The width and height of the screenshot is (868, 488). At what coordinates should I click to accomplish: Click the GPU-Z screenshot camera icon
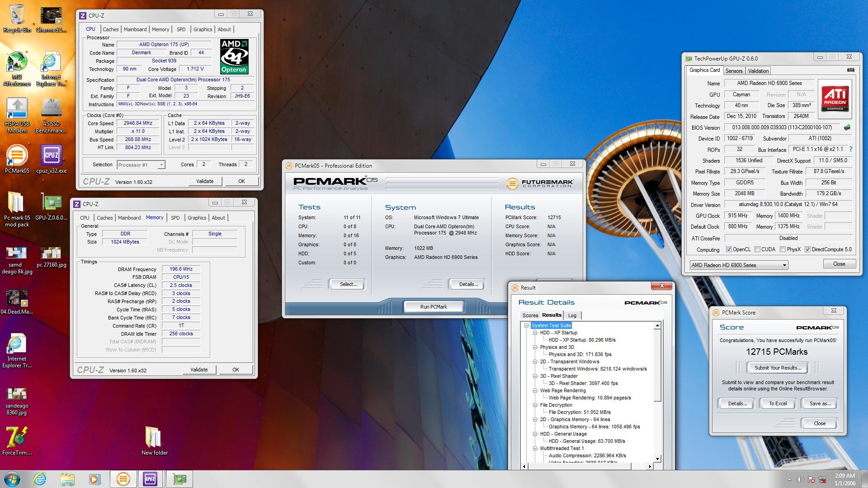pyautogui.click(x=850, y=70)
